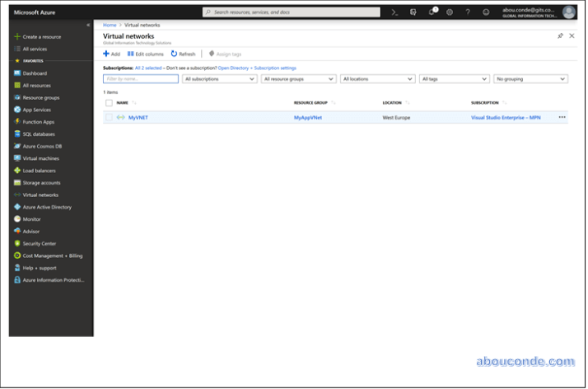Image resolution: width=588 pixels, height=389 pixels.
Task: Click the Add button
Action: 111,54
